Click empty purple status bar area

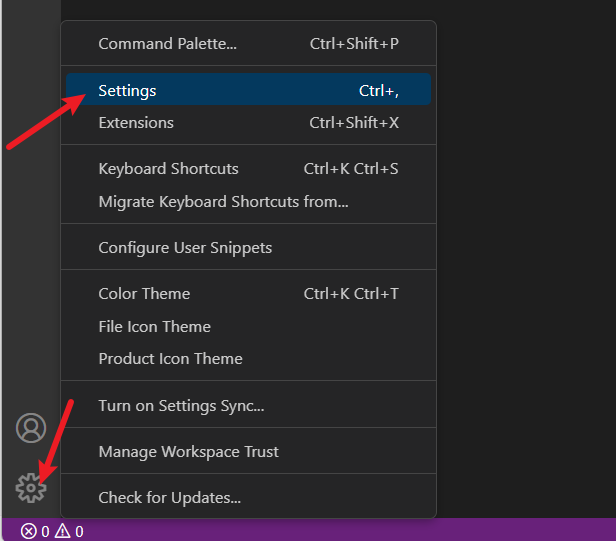tap(350, 531)
